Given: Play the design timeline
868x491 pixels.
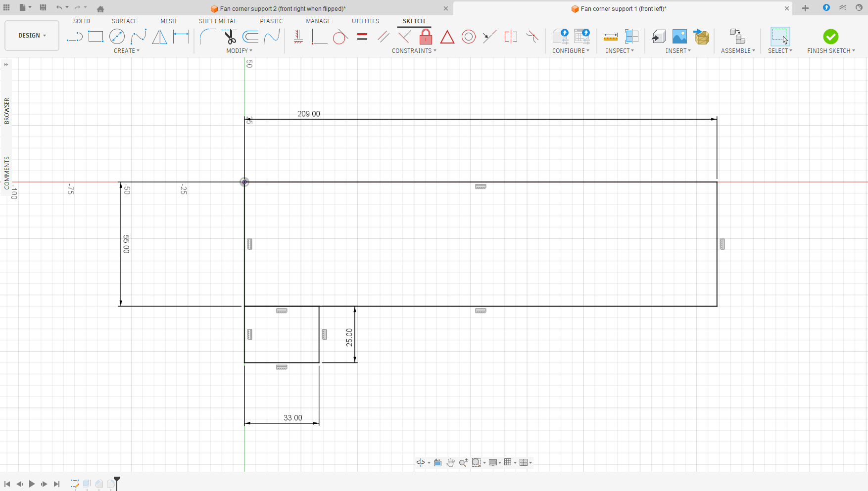Looking at the screenshot, I should pos(32,484).
